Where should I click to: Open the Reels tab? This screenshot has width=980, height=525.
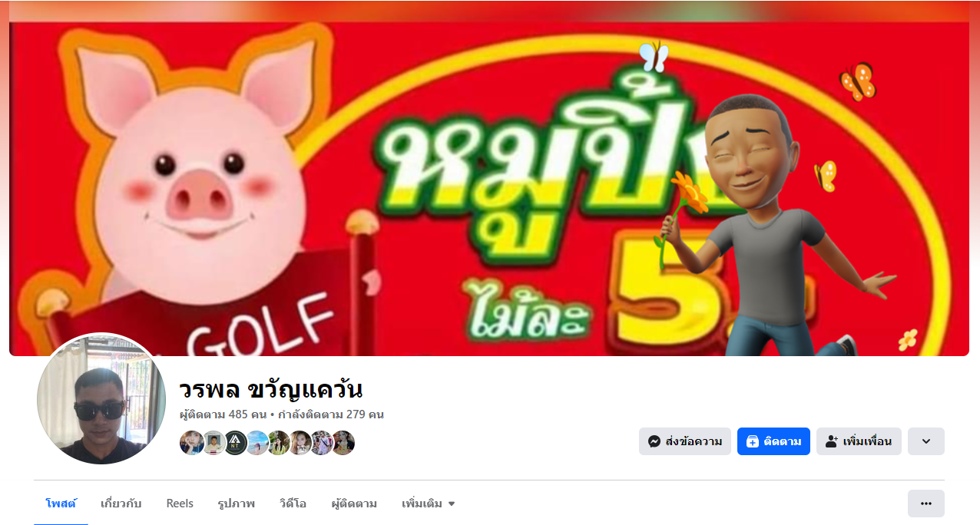click(180, 504)
